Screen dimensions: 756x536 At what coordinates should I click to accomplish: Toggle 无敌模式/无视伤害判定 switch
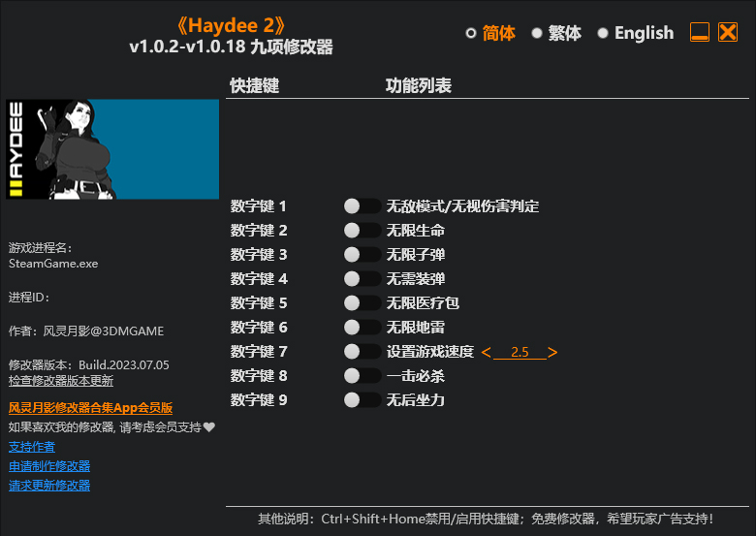(362, 206)
